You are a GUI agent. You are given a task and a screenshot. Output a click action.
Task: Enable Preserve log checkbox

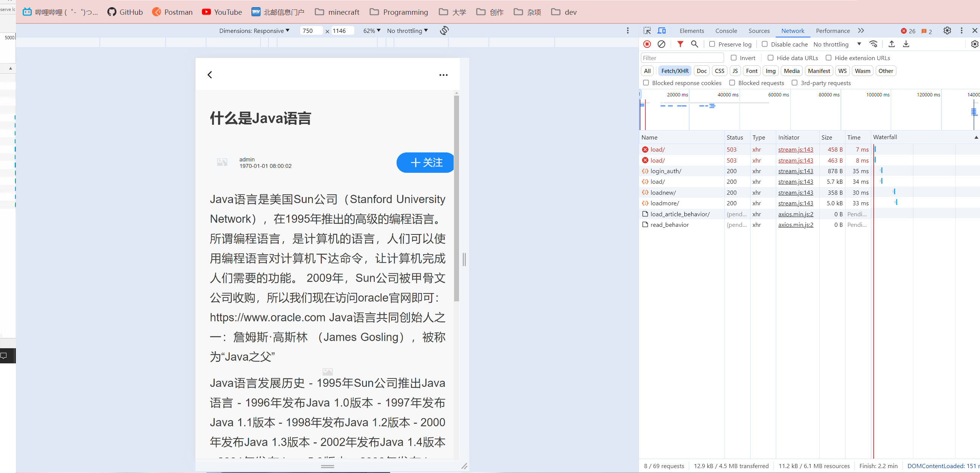point(712,44)
